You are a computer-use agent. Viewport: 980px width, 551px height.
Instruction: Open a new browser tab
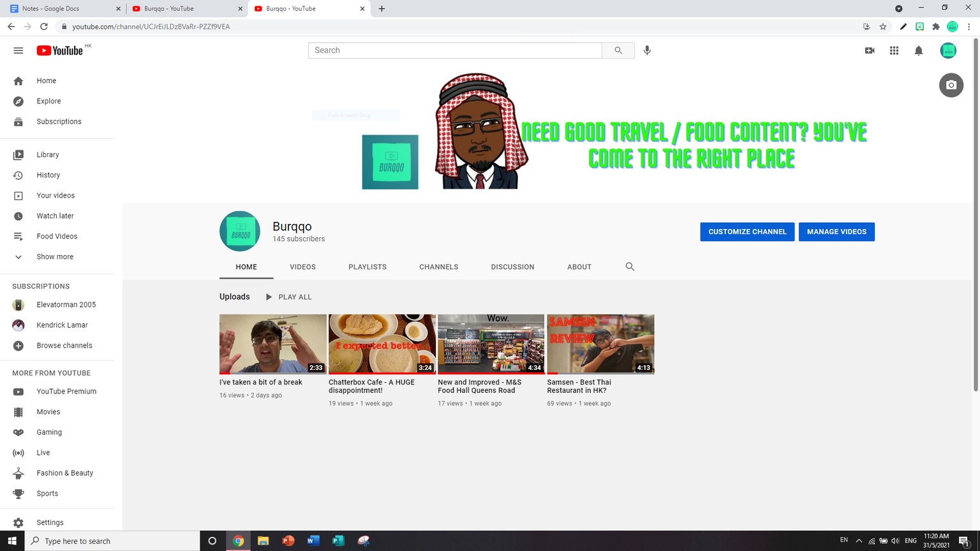tap(382, 9)
